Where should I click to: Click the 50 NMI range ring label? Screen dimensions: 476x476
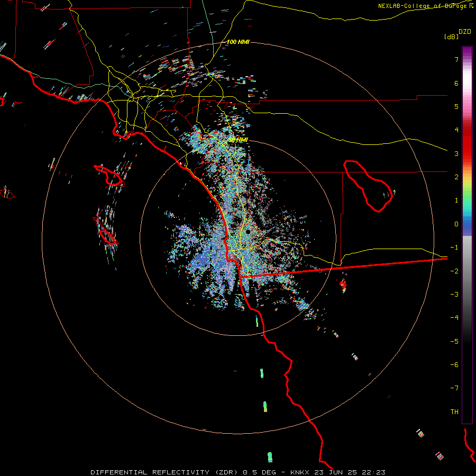(x=238, y=140)
